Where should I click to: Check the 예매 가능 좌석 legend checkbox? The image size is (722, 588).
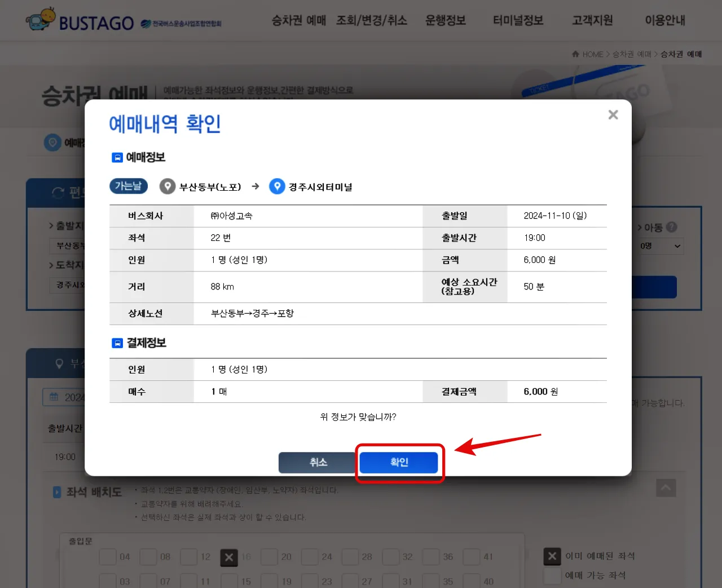click(552, 575)
